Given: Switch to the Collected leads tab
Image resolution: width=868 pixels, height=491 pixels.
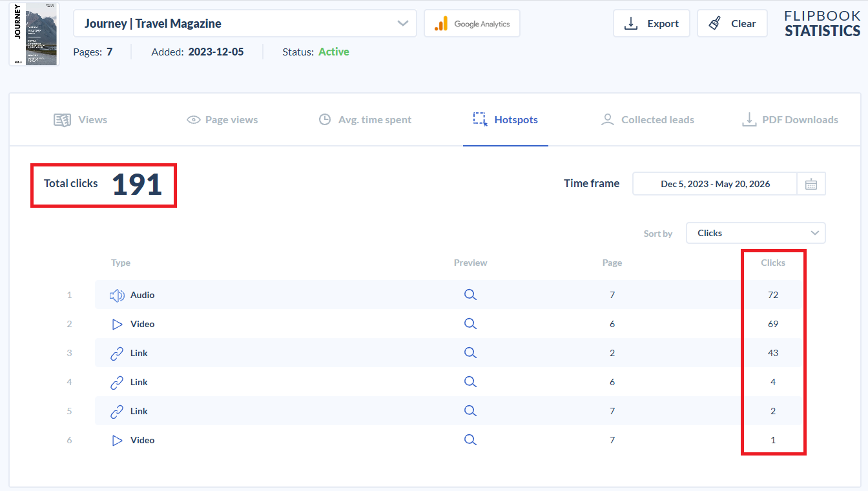Looking at the screenshot, I should [x=647, y=120].
